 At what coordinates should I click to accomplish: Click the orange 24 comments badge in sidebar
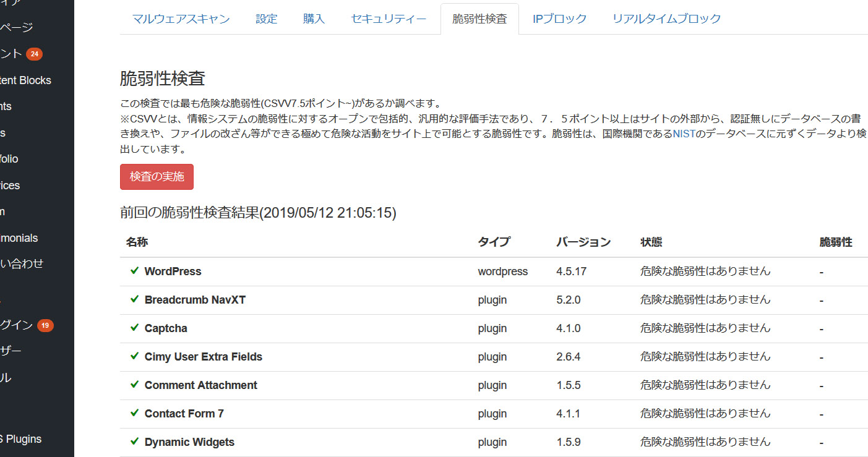click(35, 54)
